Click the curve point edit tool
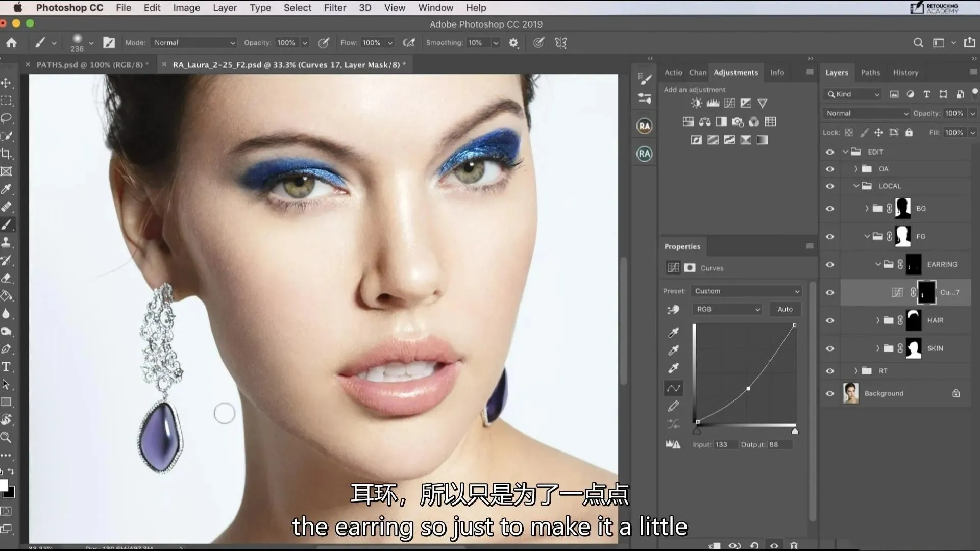Viewport: 980px width, 551px height. click(673, 388)
